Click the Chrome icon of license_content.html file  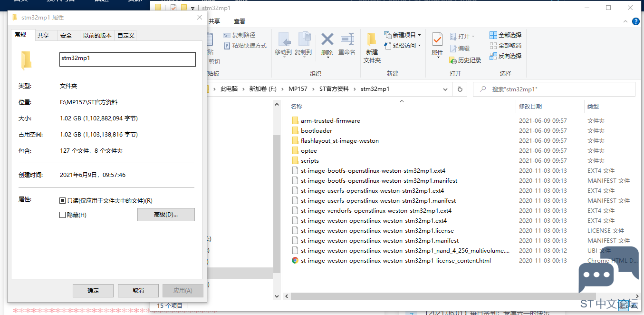[x=295, y=261]
